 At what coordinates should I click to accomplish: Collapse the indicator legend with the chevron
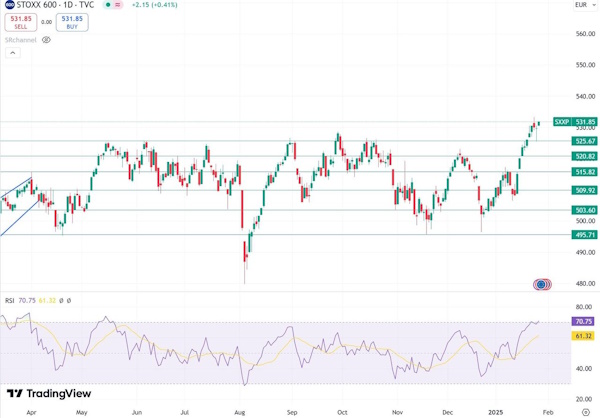coord(13,53)
